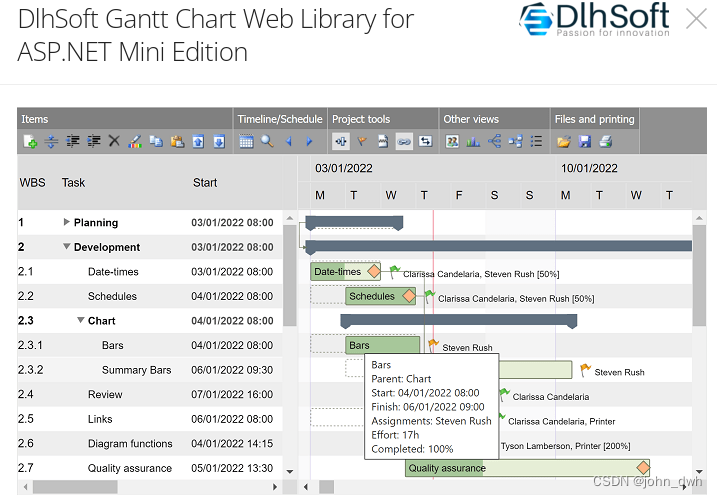Open the load chart bar icon
The height and width of the screenshot is (498, 717).
coord(473,142)
